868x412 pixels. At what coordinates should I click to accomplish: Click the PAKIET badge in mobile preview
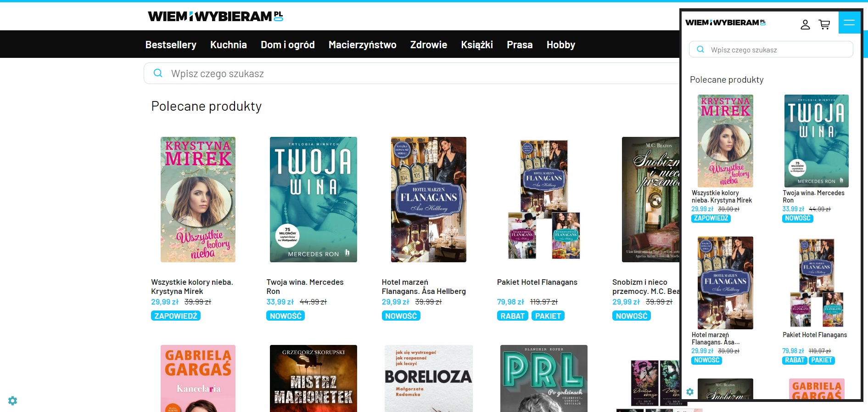(x=822, y=360)
